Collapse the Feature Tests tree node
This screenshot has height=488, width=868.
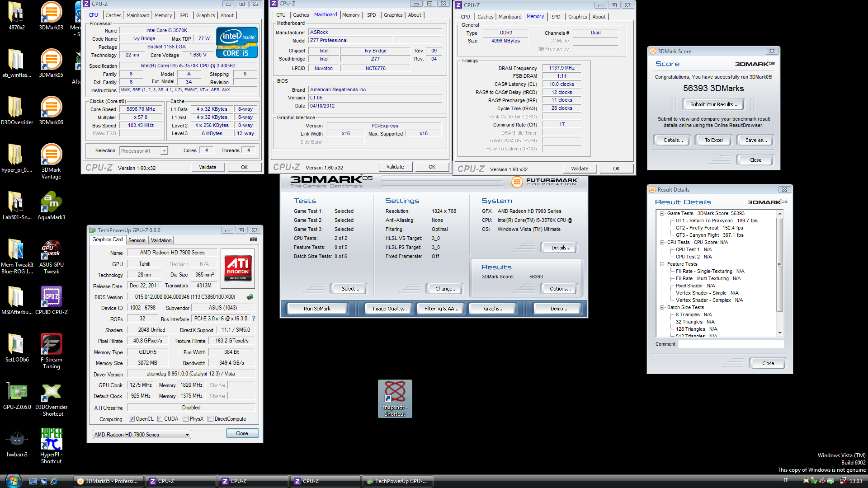(662, 264)
